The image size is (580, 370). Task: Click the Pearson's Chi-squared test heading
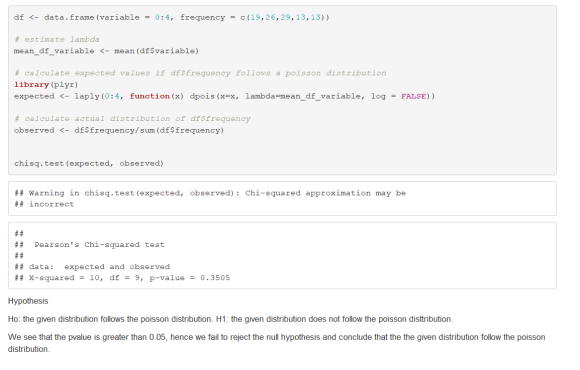tap(99, 244)
